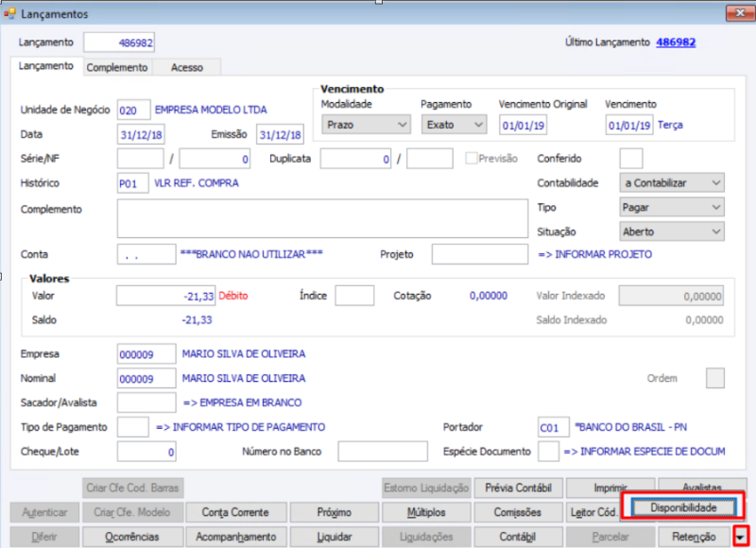Viewport: 756px width, 548px height.
Task: Open the Pagamento dropdown showing Exato
Action: [455, 125]
